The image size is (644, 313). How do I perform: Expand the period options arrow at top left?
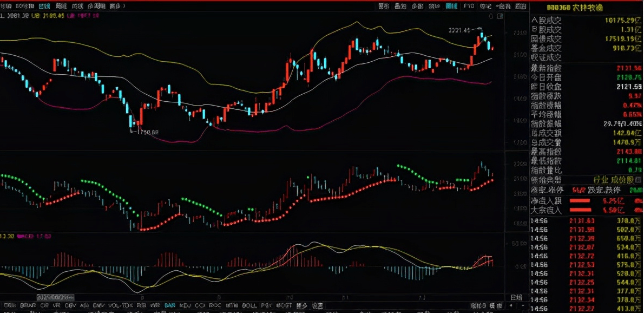[x=124, y=6]
